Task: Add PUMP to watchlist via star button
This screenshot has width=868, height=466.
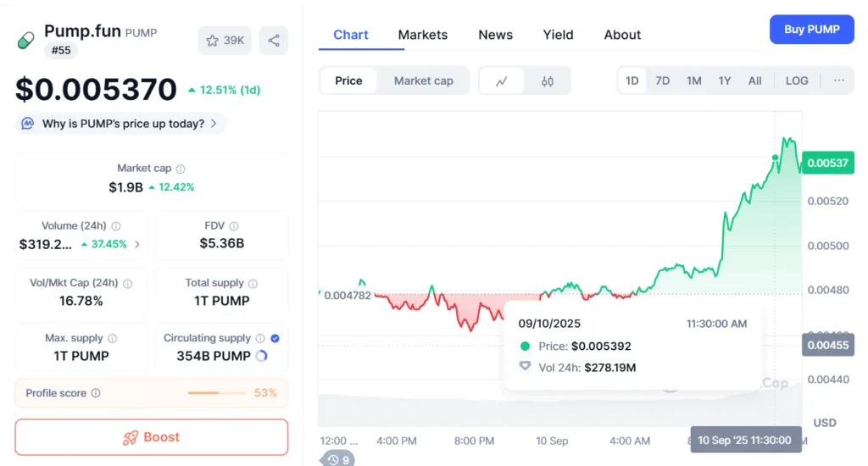Action: [224, 41]
